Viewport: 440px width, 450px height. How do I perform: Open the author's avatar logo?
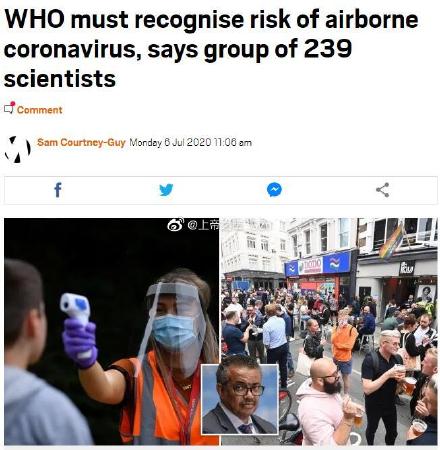pos(17,149)
